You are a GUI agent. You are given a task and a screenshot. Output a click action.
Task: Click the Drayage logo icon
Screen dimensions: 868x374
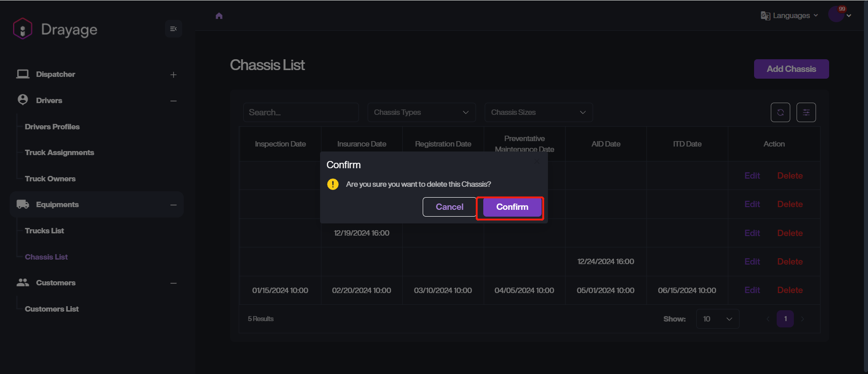click(x=23, y=29)
